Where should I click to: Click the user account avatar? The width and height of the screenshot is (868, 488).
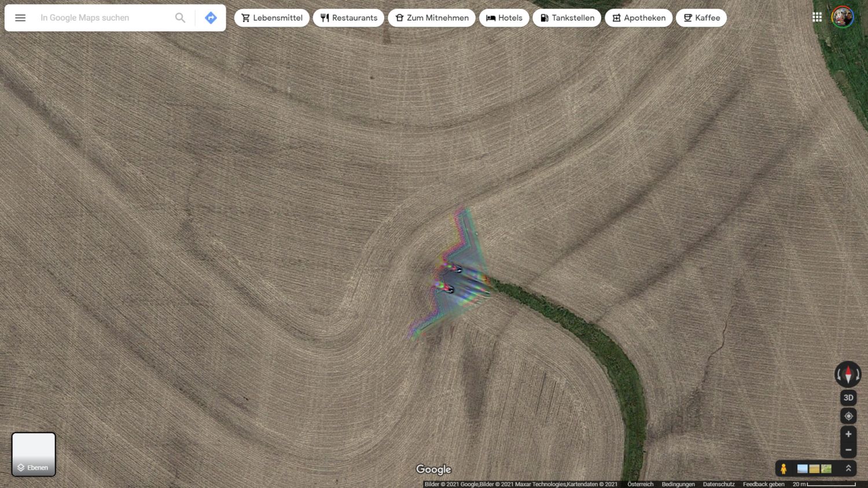(x=842, y=17)
